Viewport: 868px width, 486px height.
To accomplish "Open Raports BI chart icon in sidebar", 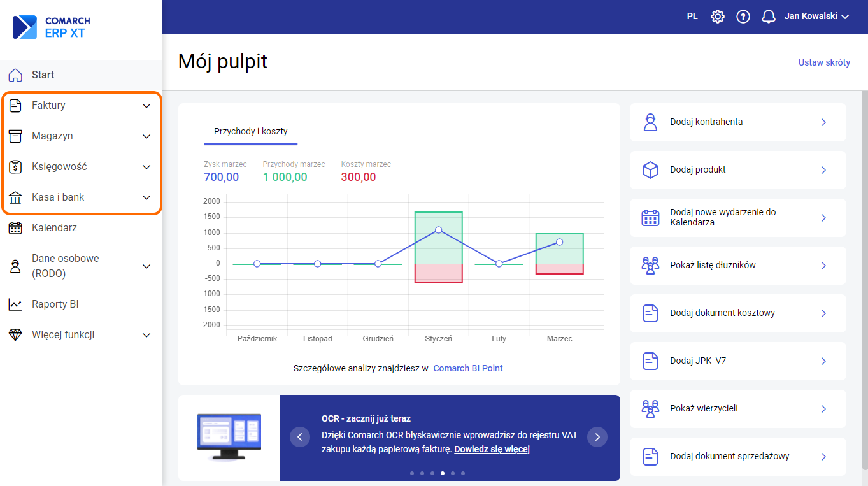I will click(x=15, y=304).
